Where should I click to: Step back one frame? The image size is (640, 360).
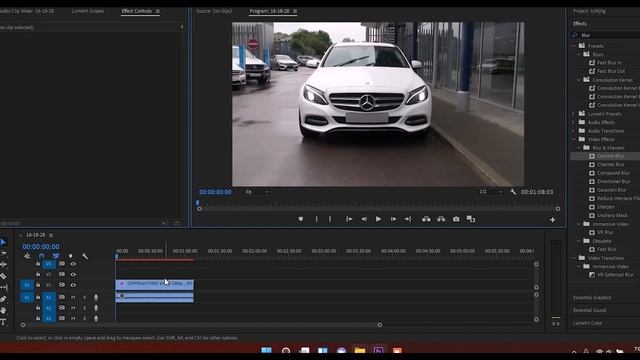click(x=364, y=219)
